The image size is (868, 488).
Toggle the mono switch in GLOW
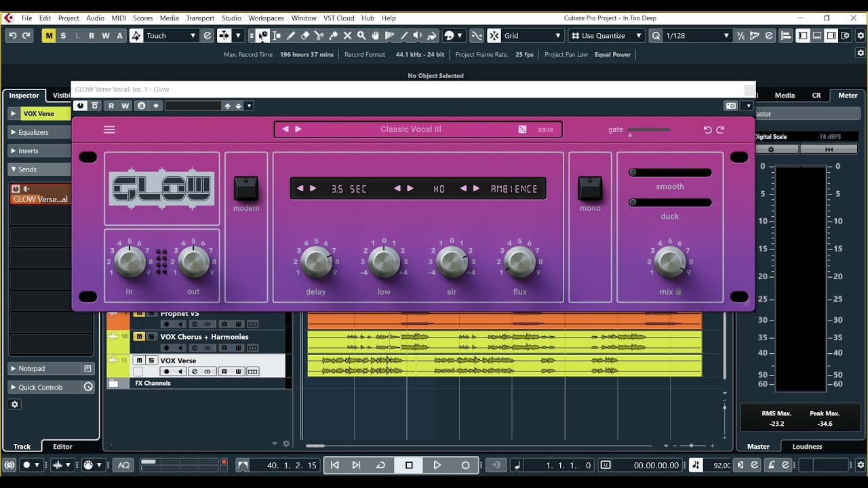[590, 188]
